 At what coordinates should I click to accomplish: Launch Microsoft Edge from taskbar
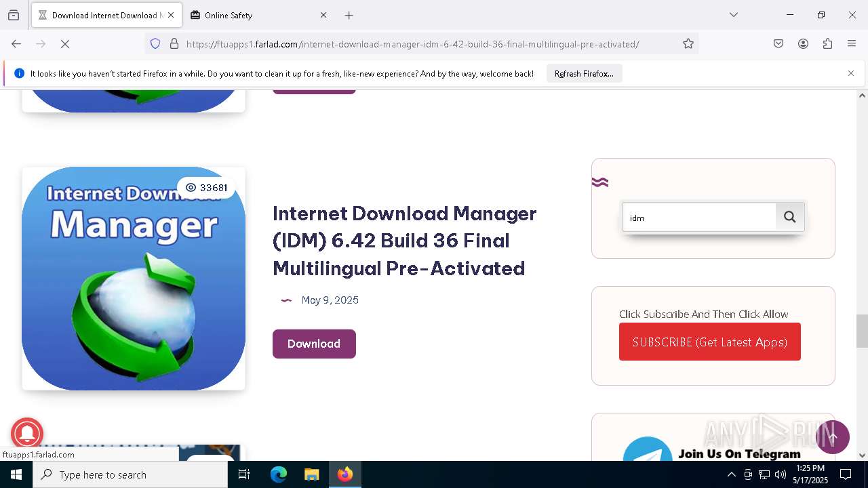[x=279, y=474]
